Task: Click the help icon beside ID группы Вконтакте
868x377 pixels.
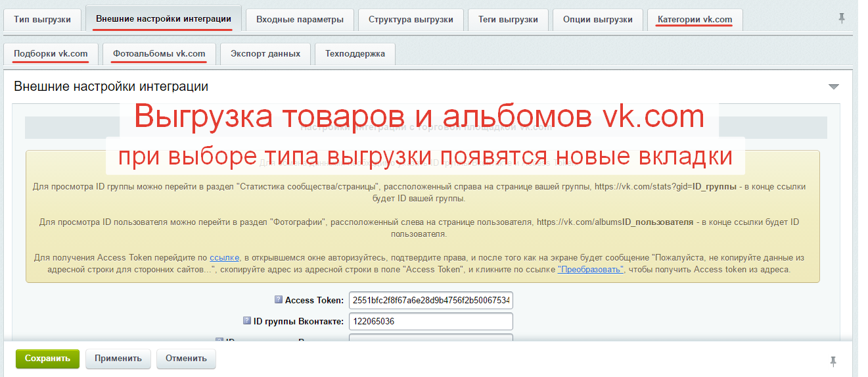Action: coord(247,321)
